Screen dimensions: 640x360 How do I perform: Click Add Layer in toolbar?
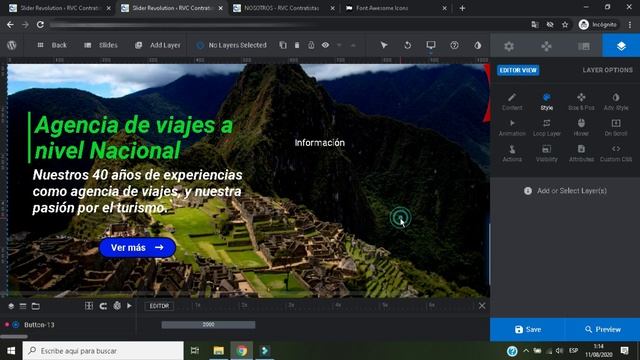click(x=158, y=45)
